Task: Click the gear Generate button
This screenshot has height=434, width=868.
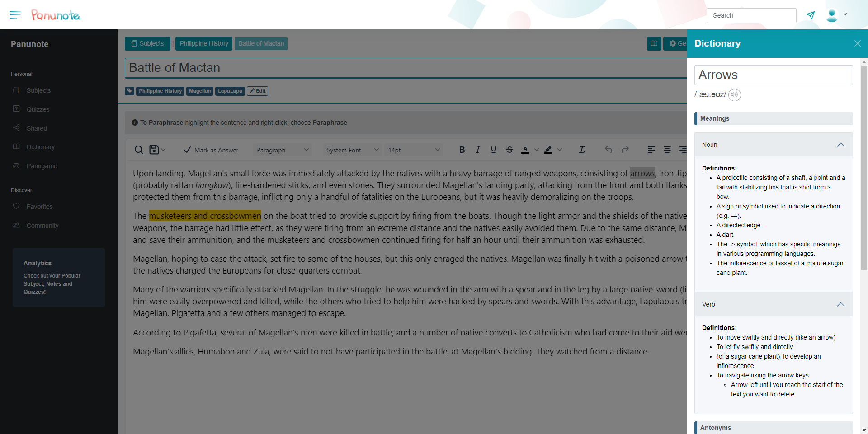Action: [x=675, y=43]
